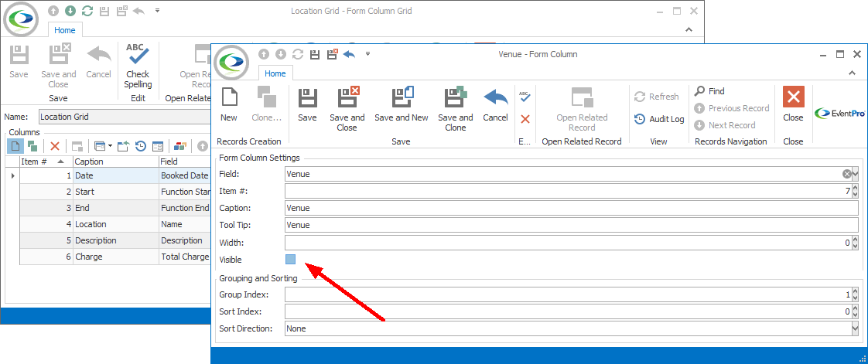Click Caption column header in grid
The height and width of the screenshot is (364, 868).
tap(116, 162)
